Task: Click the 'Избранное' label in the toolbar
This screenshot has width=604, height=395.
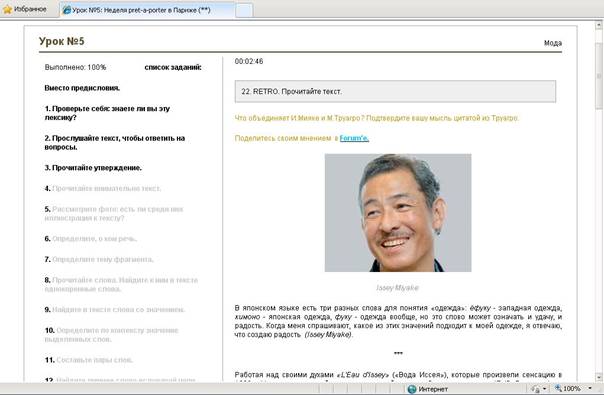Action: pos(30,9)
